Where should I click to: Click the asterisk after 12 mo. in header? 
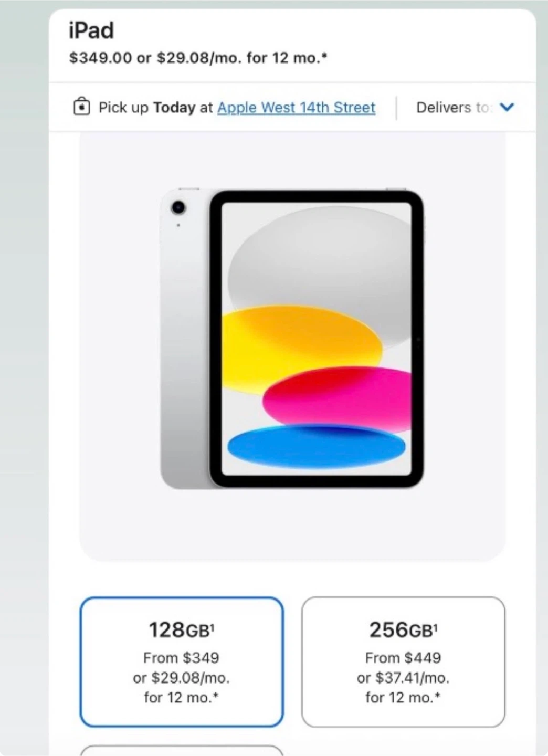point(324,55)
